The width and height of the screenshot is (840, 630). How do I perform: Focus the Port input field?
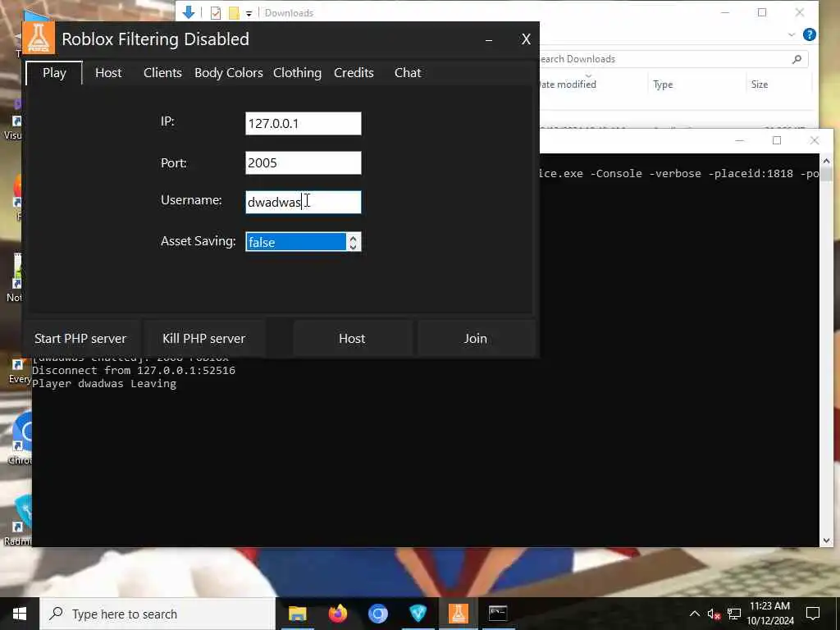point(304,163)
